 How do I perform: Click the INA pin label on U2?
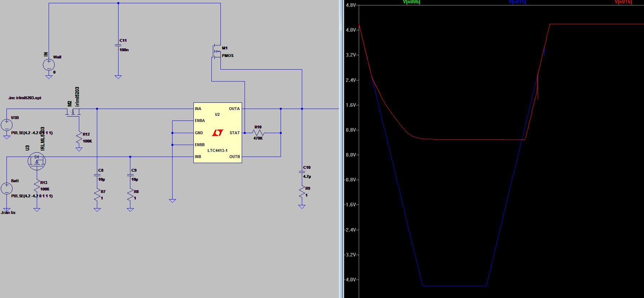[x=198, y=109]
